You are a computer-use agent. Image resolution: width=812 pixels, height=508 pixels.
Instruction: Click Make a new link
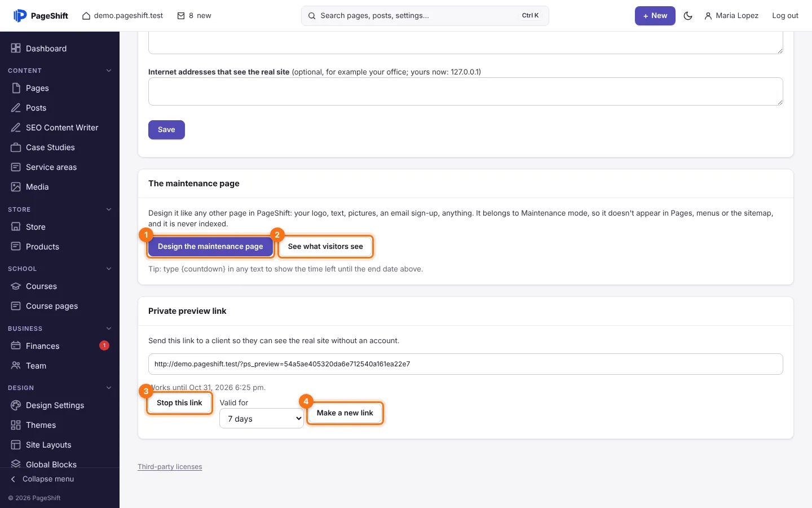click(345, 413)
